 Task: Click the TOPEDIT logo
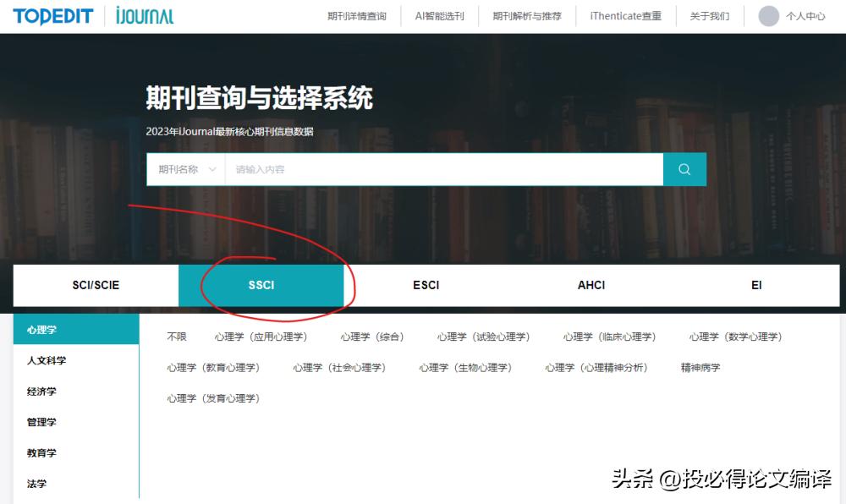[x=52, y=15]
